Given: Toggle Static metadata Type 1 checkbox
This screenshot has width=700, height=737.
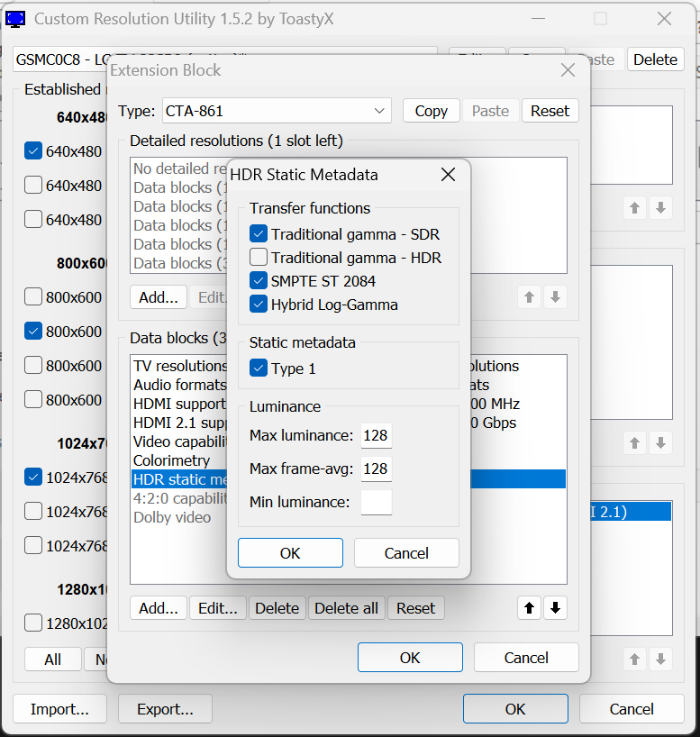Looking at the screenshot, I should point(258,368).
